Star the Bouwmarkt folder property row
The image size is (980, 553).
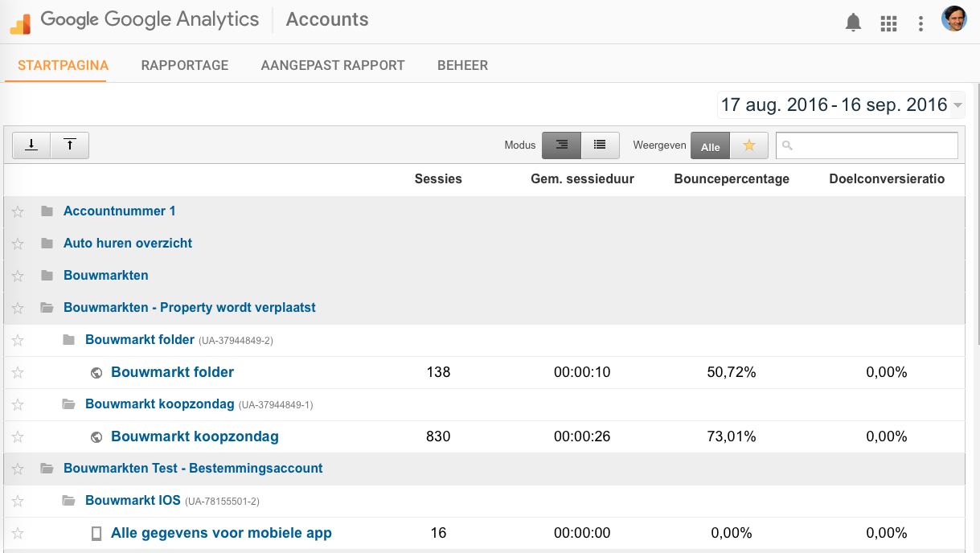click(x=18, y=340)
